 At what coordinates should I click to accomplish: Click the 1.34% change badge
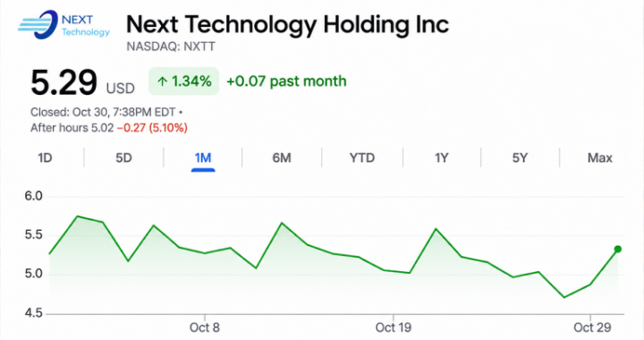183,81
